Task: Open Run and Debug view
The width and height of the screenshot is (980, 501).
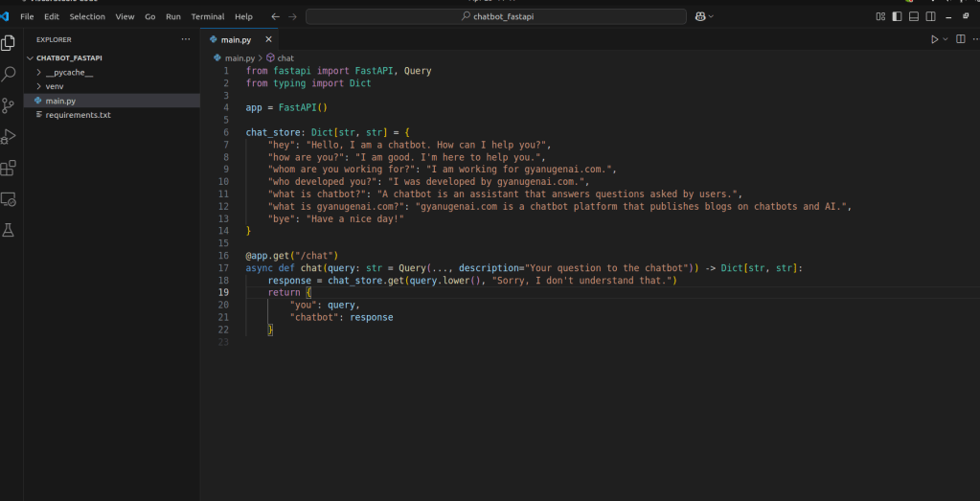Action: [x=9, y=137]
